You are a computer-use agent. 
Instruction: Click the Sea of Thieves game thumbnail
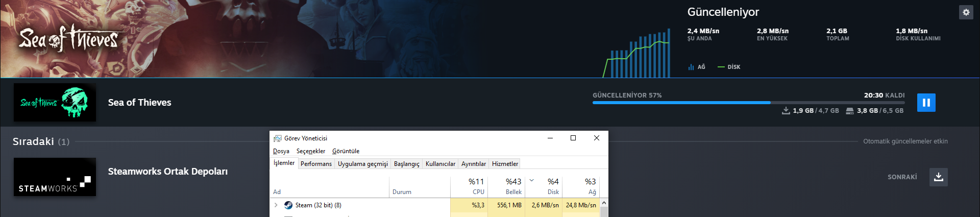55,103
